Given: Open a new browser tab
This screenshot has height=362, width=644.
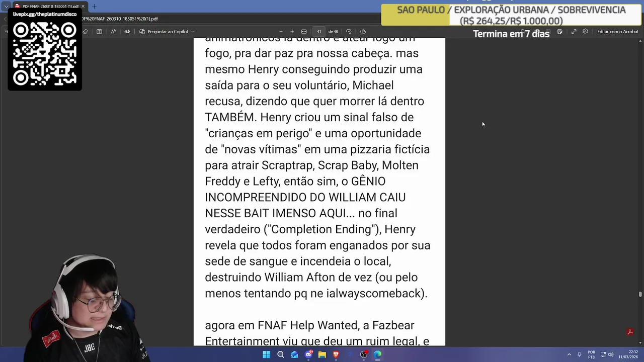Looking at the screenshot, I should pos(94,7).
